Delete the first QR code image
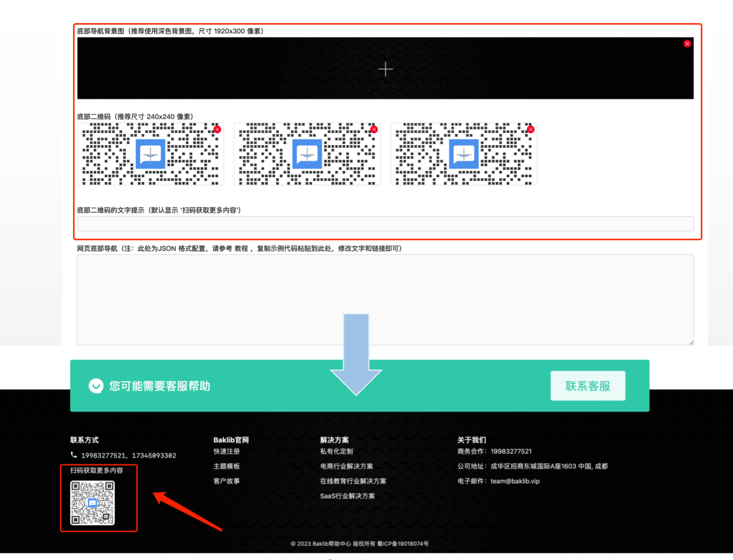Viewport: 733px width, 560px height. click(217, 129)
